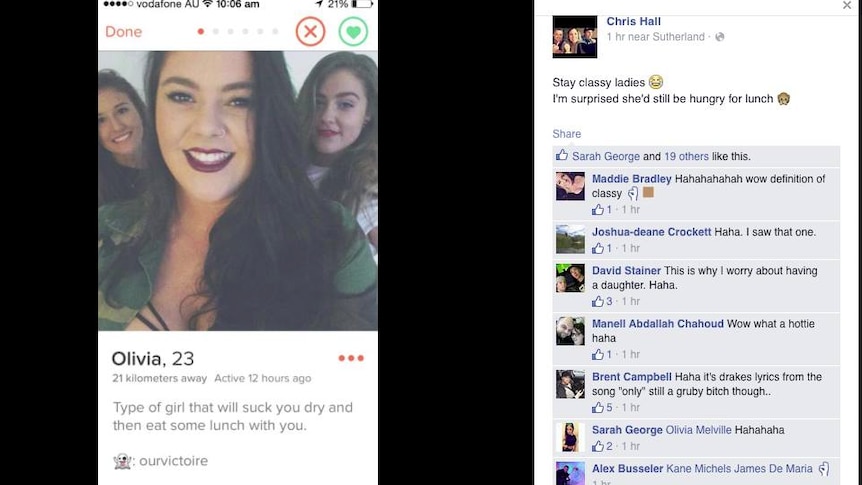Close the Facebook post with the X
This screenshot has height=485, width=862.
pyautogui.click(x=847, y=5)
